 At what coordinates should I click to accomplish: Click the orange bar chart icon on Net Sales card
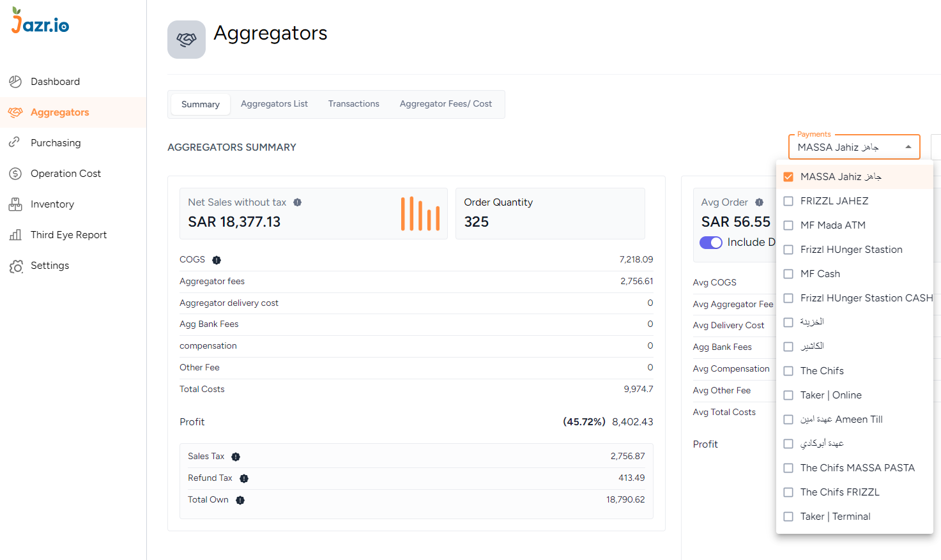(420, 213)
